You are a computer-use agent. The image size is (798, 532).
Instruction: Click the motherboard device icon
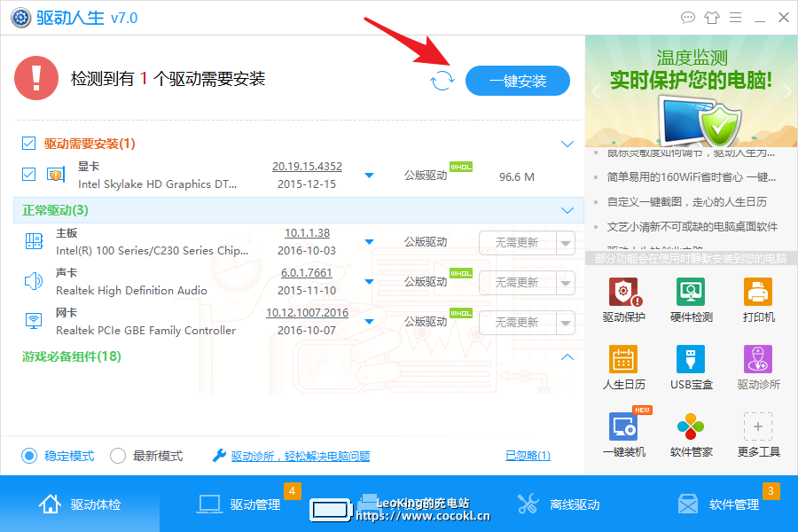click(x=34, y=241)
